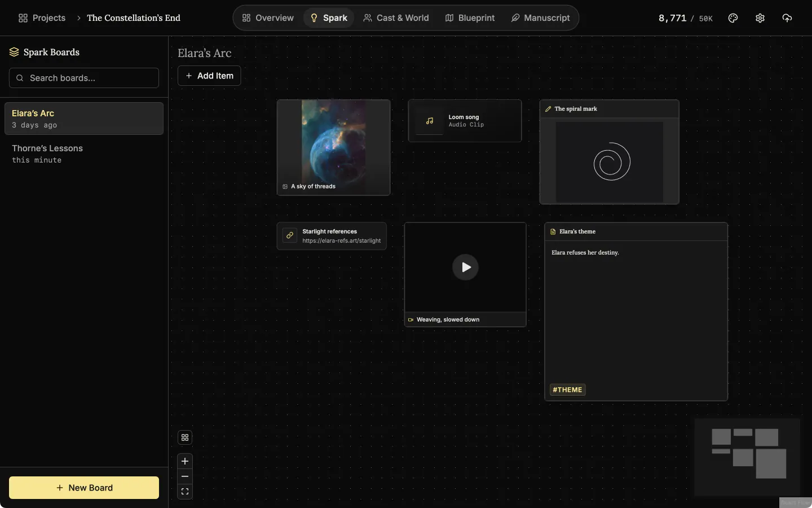This screenshot has height=508, width=812.
Task: Click the canvas minimap
Action: [x=747, y=457]
